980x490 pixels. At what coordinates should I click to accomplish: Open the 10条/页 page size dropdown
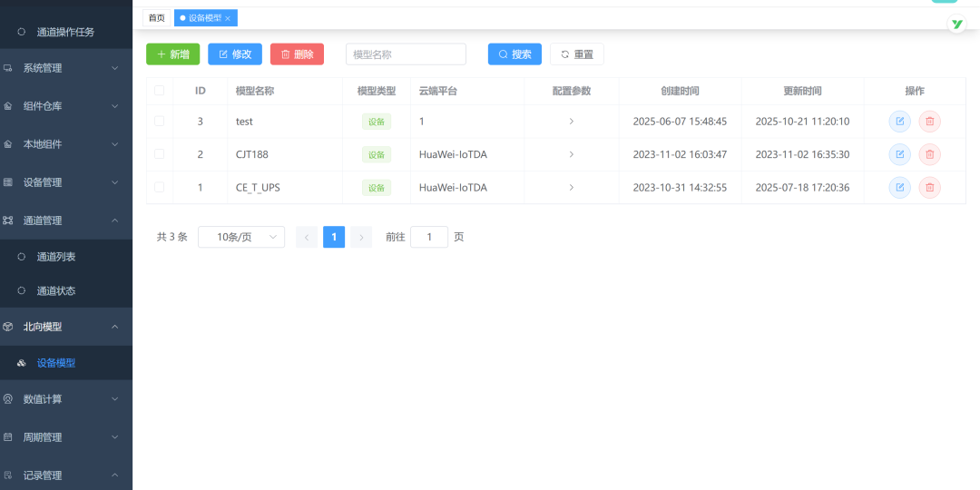[240, 237]
